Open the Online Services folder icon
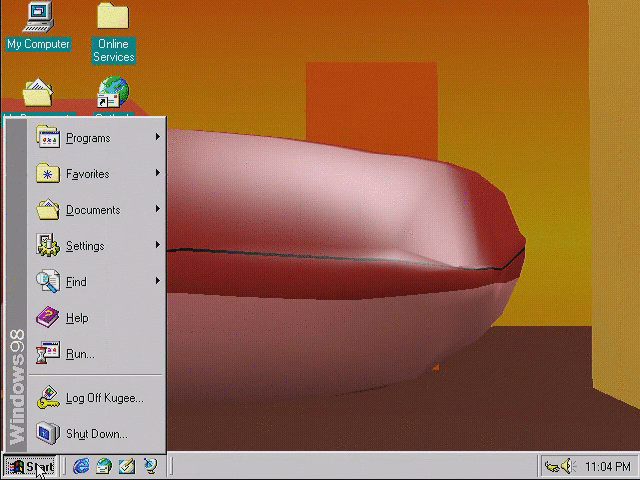This screenshot has height=480, width=640. (x=113, y=16)
